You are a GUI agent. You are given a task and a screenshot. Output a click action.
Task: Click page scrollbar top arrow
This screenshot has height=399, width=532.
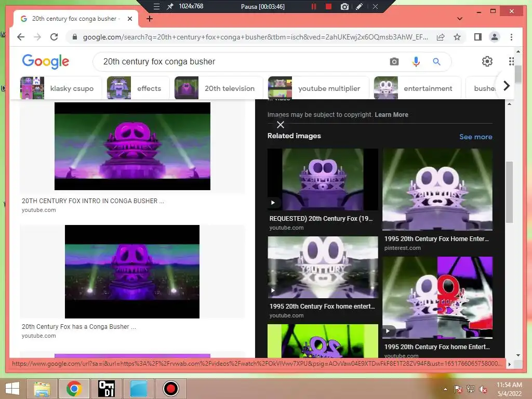[x=518, y=51]
